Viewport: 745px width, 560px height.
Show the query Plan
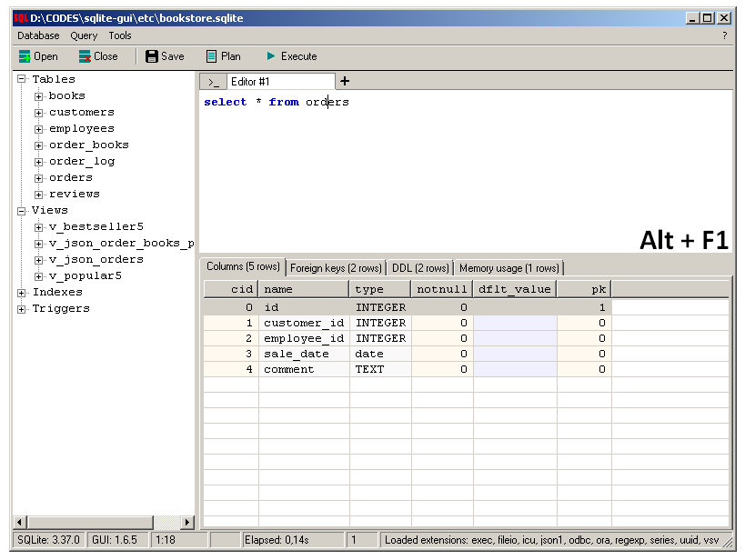pyautogui.click(x=223, y=55)
